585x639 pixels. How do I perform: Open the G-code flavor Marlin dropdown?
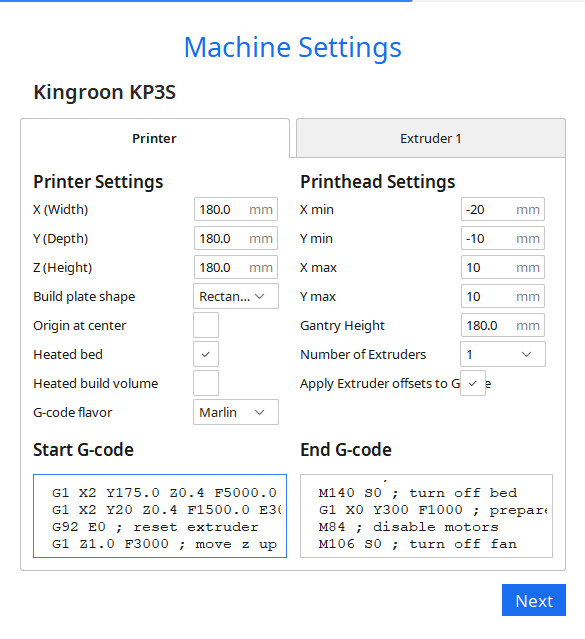(236, 412)
